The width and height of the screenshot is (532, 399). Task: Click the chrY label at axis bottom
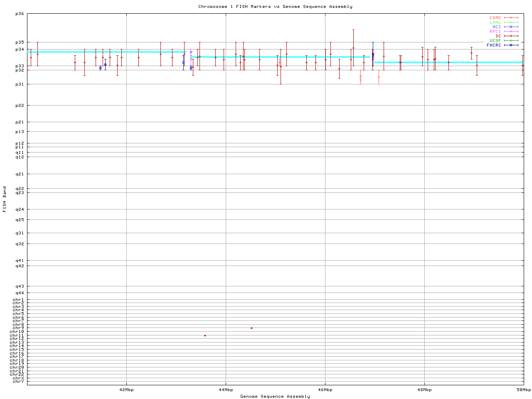coord(18,382)
